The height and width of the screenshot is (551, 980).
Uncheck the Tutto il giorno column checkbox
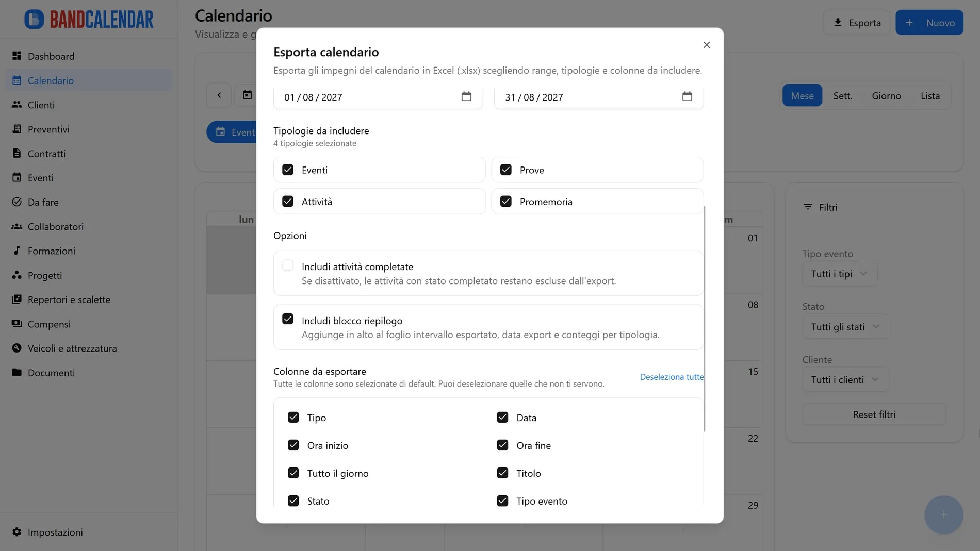(x=293, y=473)
